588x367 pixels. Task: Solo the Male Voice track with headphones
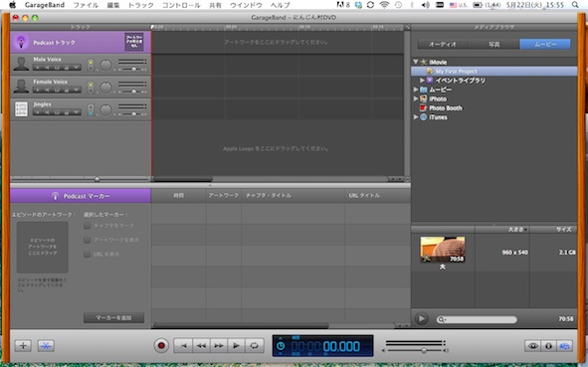pos(57,68)
